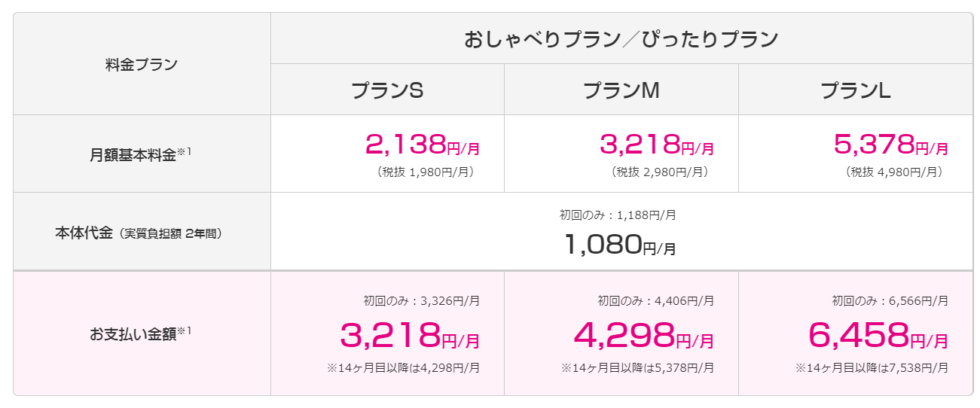Click the 初回のみ：3,326円/月 text
This screenshot has height=408, width=980.
[422, 301]
